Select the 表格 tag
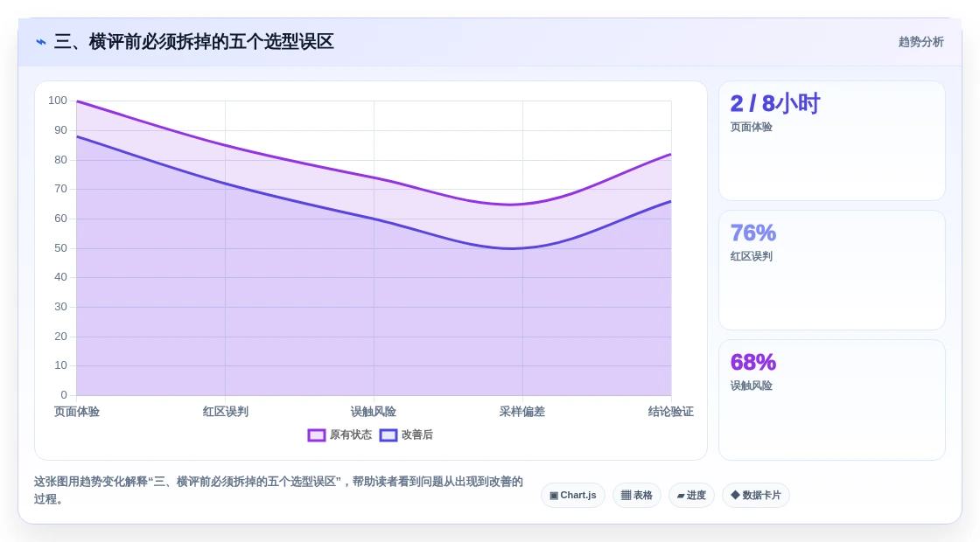Image resolution: width=980 pixels, height=542 pixels. pyautogui.click(x=636, y=495)
